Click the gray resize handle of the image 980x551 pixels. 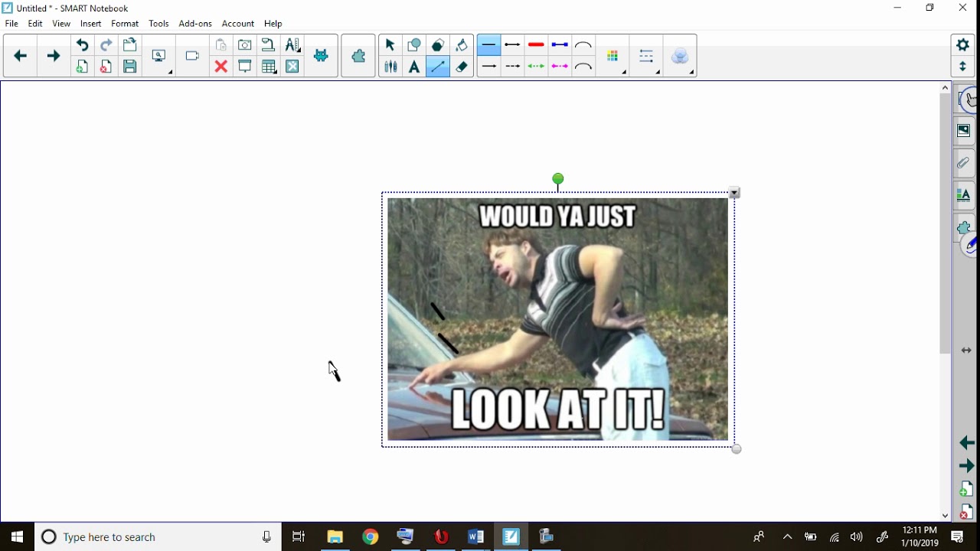coord(737,449)
